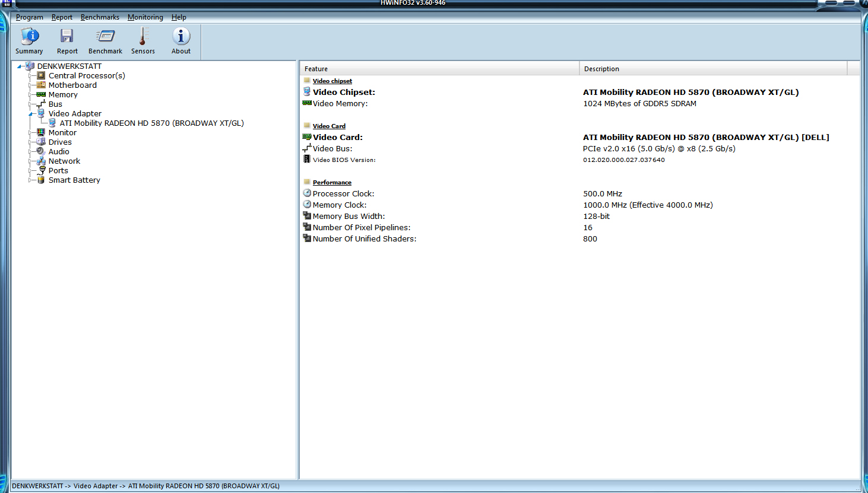This screenshot has height=493, width=868.
Task: Select the 500.0 MHz processor clock value
Action: [603, 193]
